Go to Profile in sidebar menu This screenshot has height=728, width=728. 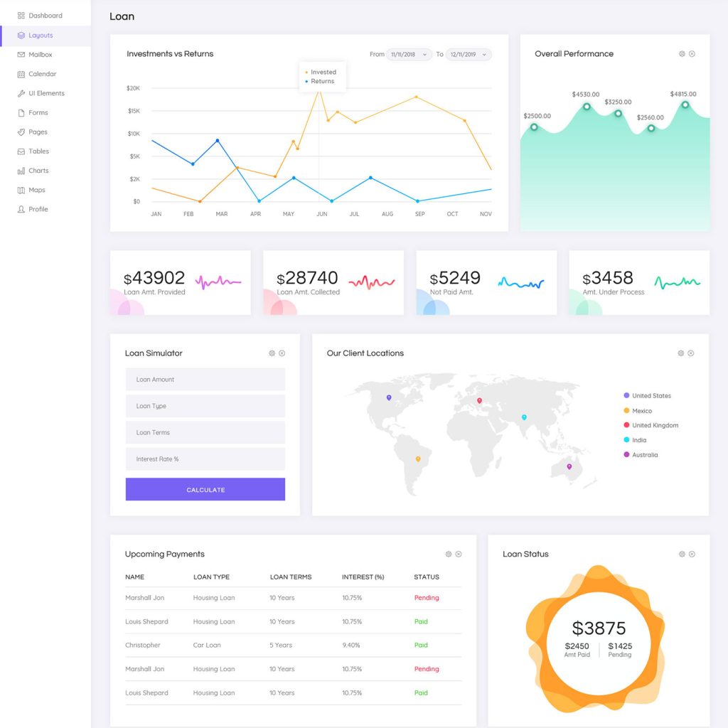38,209
